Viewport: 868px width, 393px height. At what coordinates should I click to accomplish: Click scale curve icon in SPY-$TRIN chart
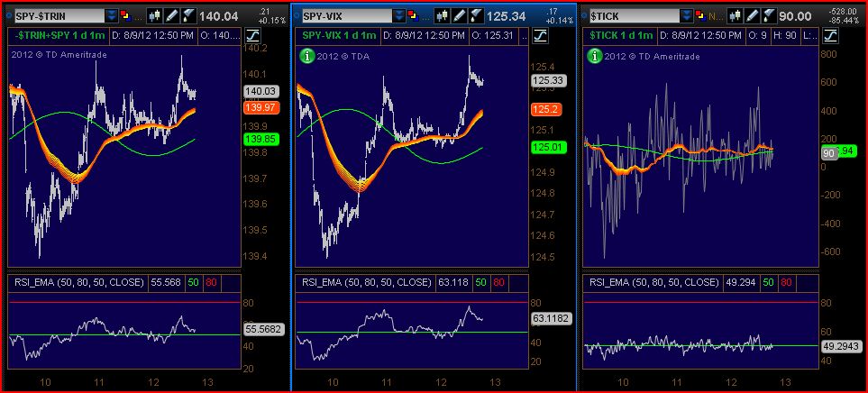(x=252, y=37)
